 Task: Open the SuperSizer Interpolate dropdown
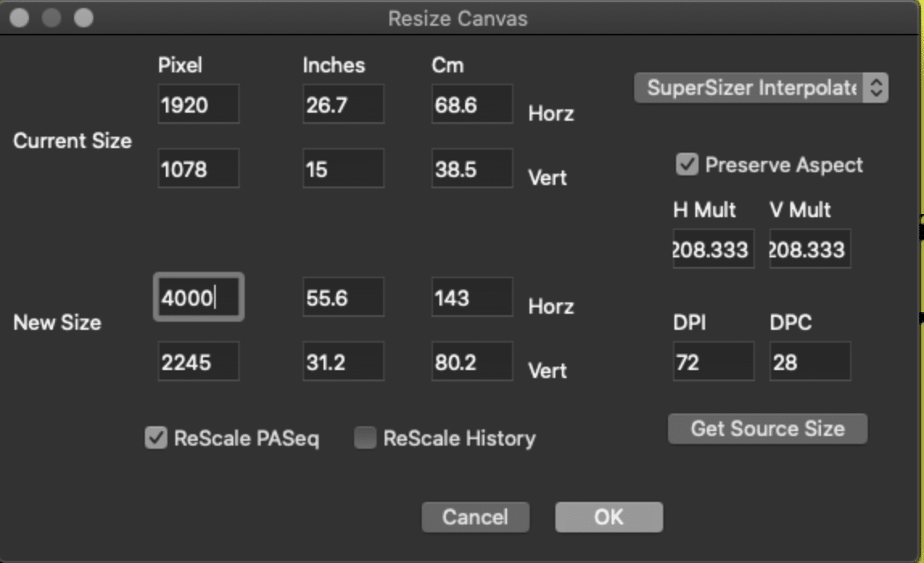tap(761, 88)
